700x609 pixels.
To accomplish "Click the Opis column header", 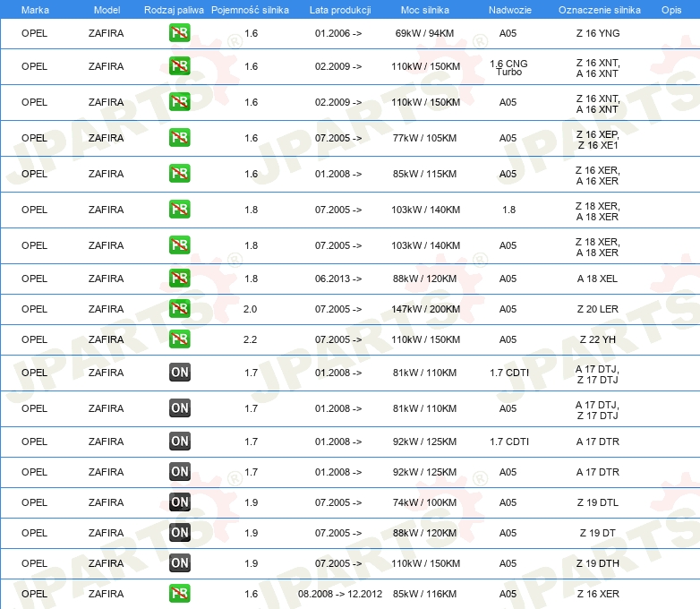I will (671, 10).
